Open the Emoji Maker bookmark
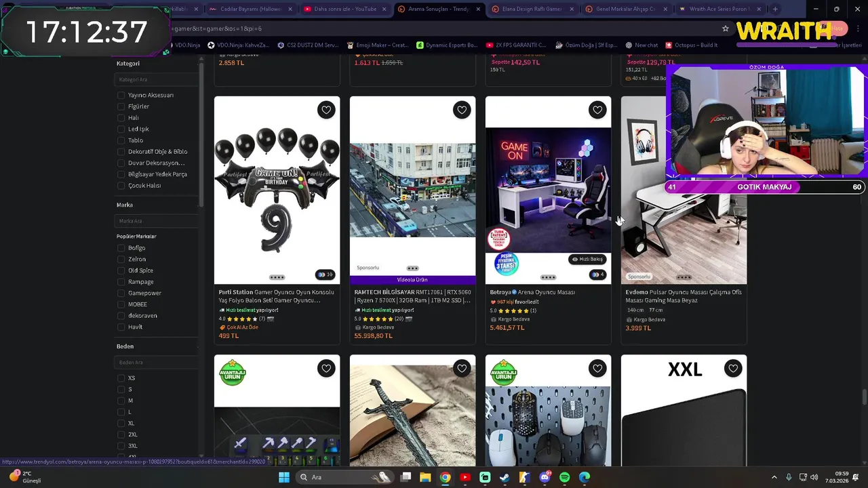Viewport: 868px width, 488px height. coord(376,45)
